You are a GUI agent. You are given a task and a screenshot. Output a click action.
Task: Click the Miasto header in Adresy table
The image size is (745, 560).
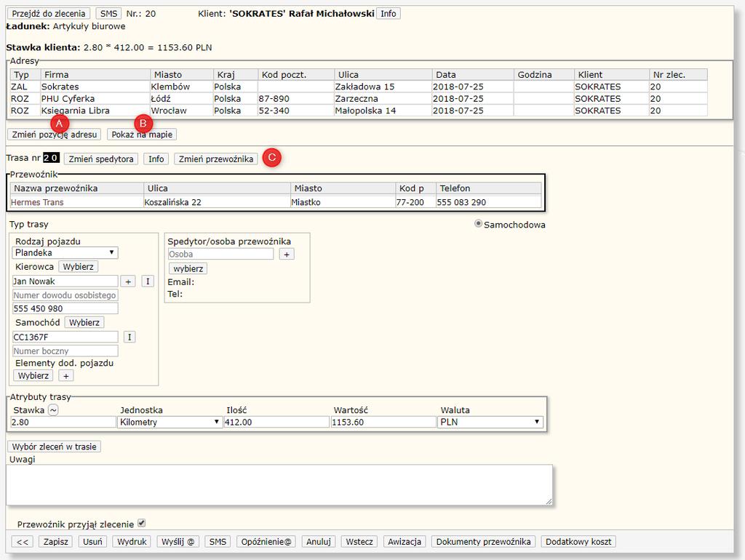point(181,75)
